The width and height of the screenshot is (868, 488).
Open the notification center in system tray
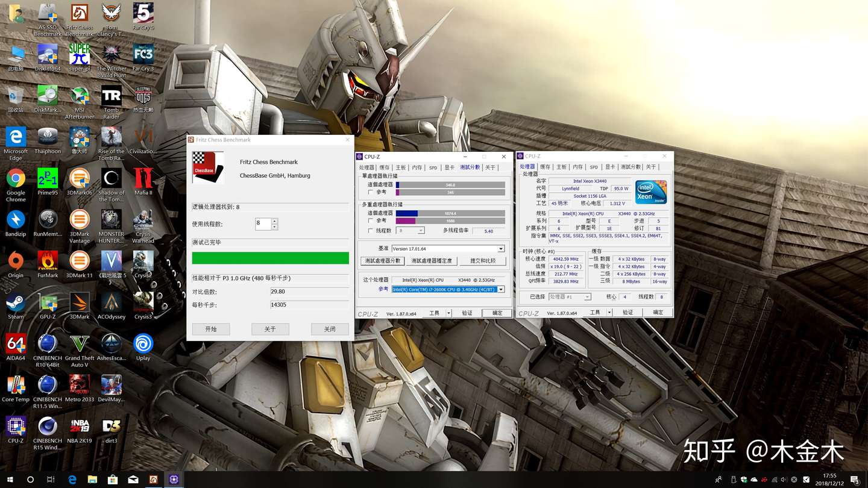(854, 480)
